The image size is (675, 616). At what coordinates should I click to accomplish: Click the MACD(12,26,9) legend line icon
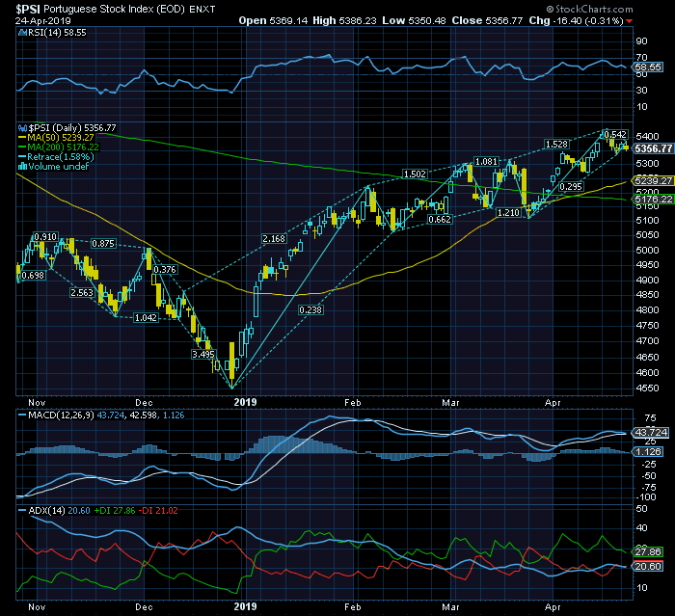pyautogui.click(x=21, y=415)
